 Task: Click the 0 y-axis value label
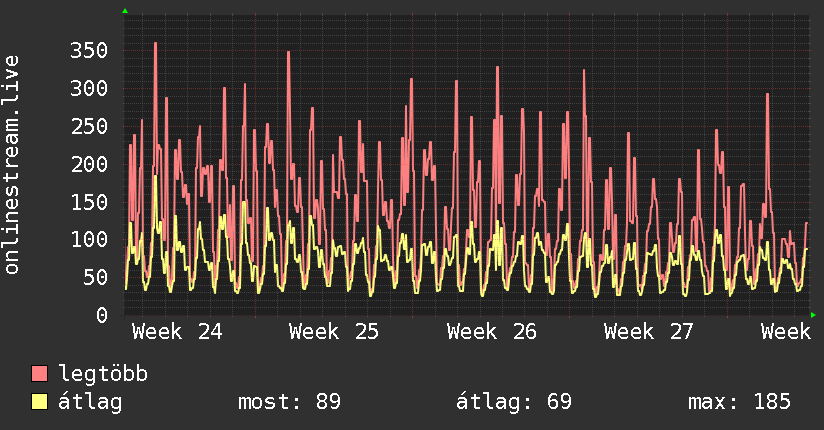(102, 315)
